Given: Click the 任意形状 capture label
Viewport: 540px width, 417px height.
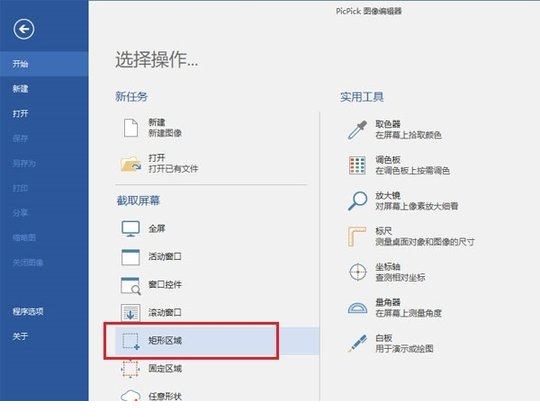Looking at the screenshot, I should click(165, 397).
